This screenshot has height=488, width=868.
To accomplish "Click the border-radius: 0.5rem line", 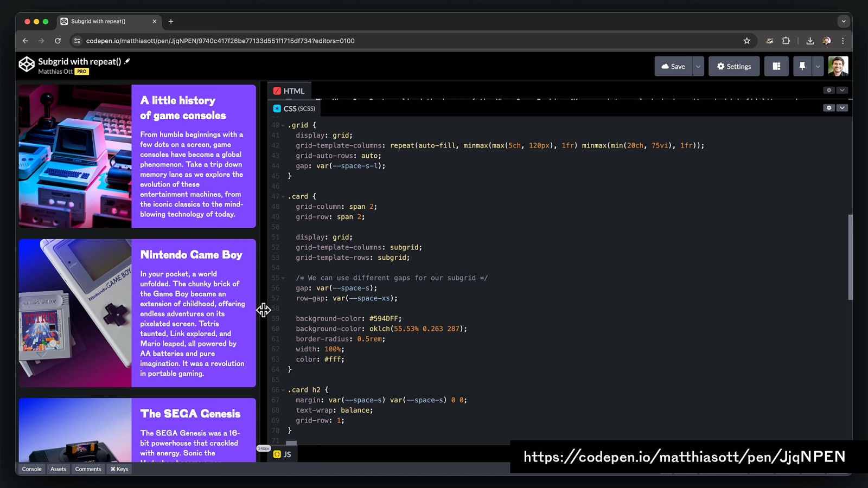I will 340,339.
